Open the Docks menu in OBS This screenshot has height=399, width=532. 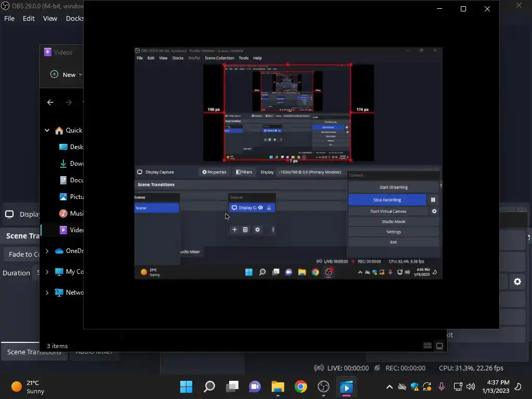(75, 18)
